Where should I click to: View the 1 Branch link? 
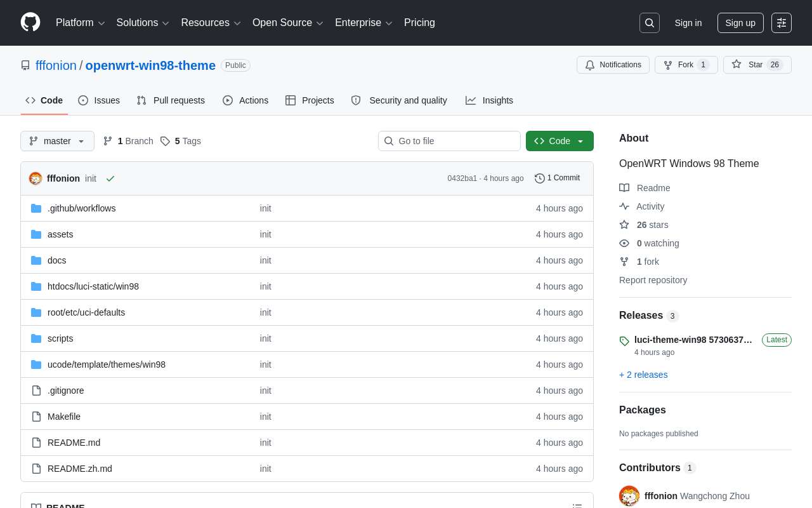click(128, 141)
